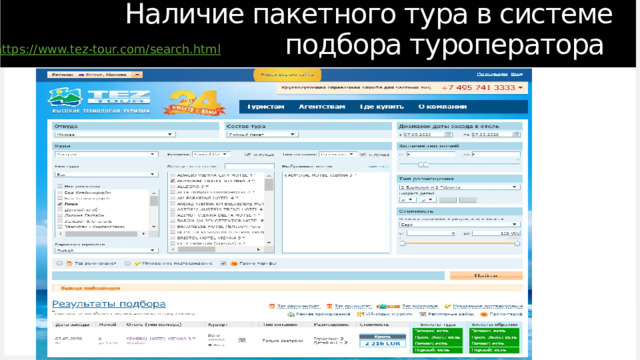
Task: Click the left handle of nights slider
Action: click(421, 164)
